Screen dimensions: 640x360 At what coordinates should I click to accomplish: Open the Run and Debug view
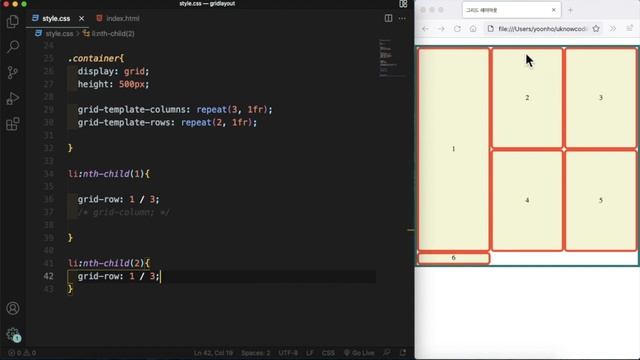[13, 98]
